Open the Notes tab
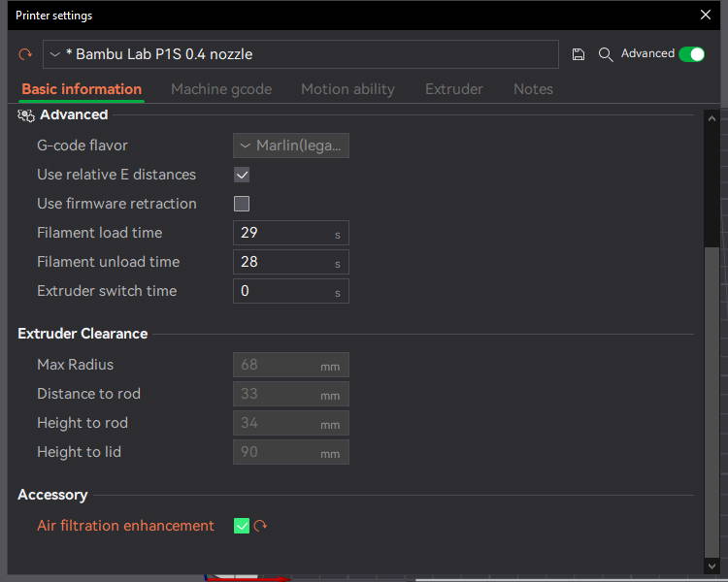728x582 pixels. click(533, 89)
